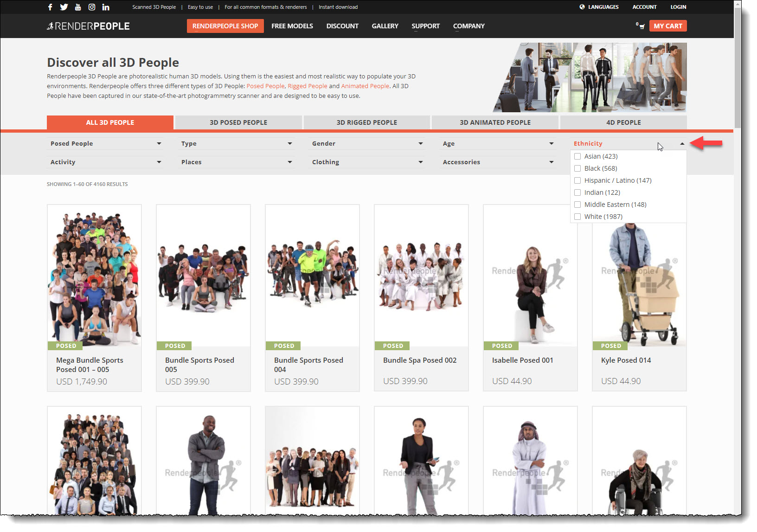This screenshot has width=757, height=532.
Task: Click the Bundle Sports Posed 004 title
Action: [x=308, y=365]
